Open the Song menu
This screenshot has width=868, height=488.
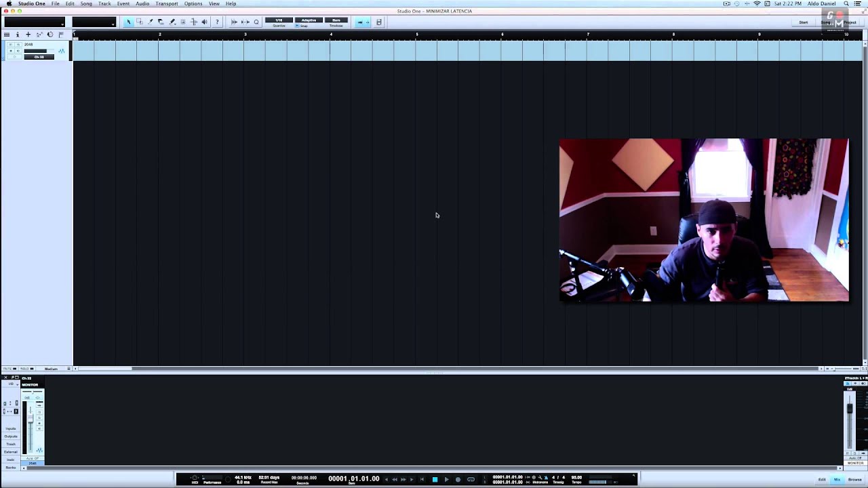point(86,3)
